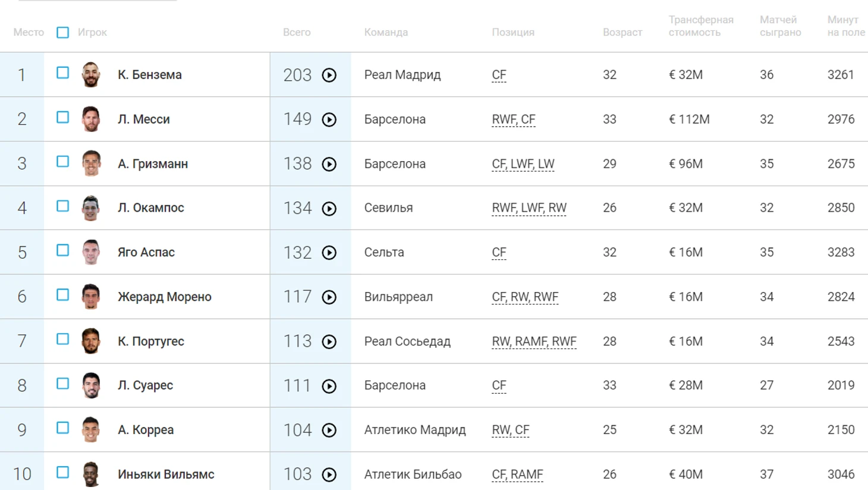Open Л. Окампос's player photo
This screenshot has height=490, width=868.
[91, 208]
